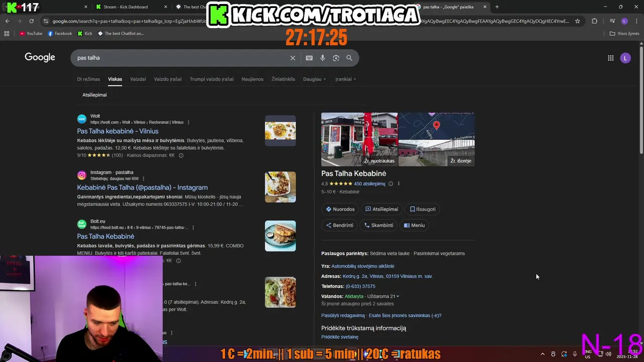Open more options for the Wolt result
The image size is (644, 362).
coord(189,122)
